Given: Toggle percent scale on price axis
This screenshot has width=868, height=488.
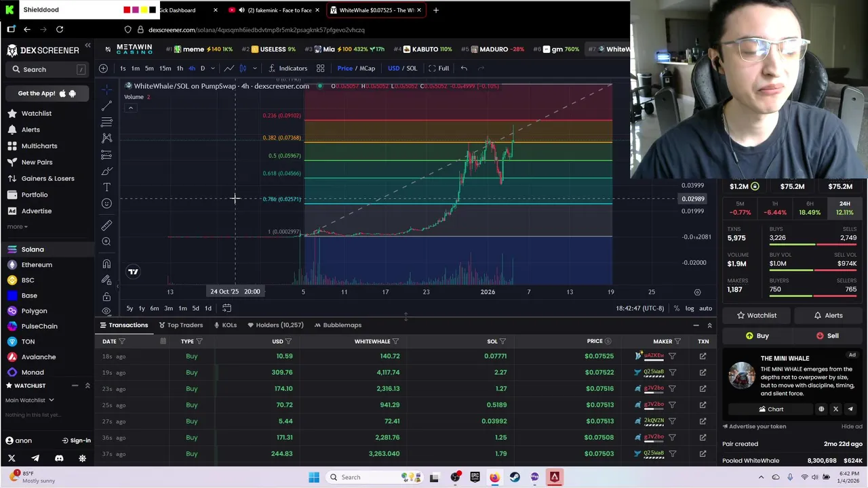Looking at the screenshot, I should coord(676,308).
